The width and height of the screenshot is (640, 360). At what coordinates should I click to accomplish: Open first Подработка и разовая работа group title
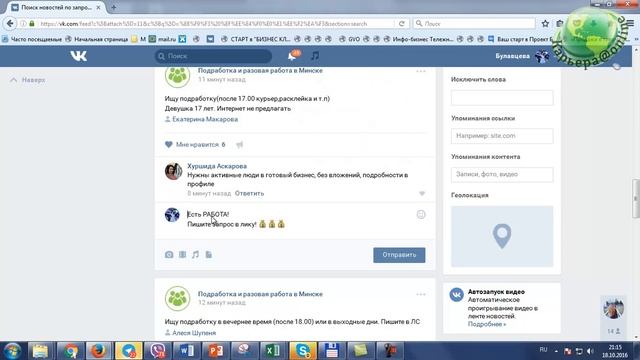[260, 71]
